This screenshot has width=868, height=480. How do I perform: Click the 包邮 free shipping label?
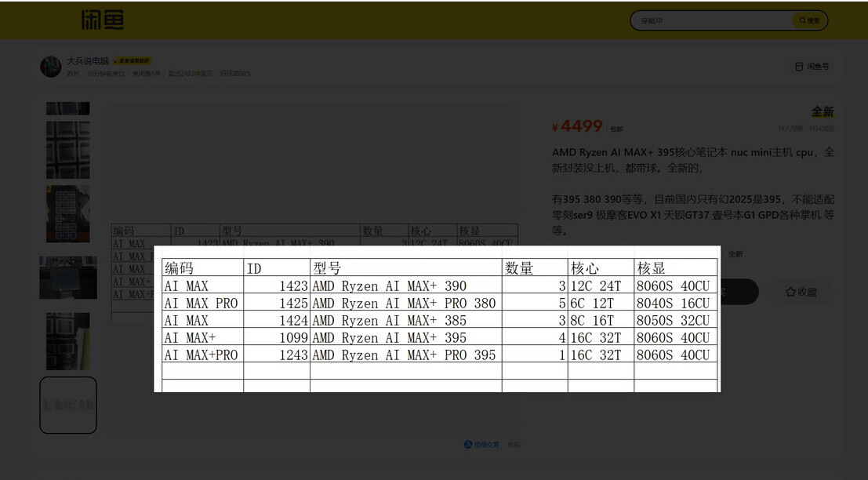pos(616,129)
